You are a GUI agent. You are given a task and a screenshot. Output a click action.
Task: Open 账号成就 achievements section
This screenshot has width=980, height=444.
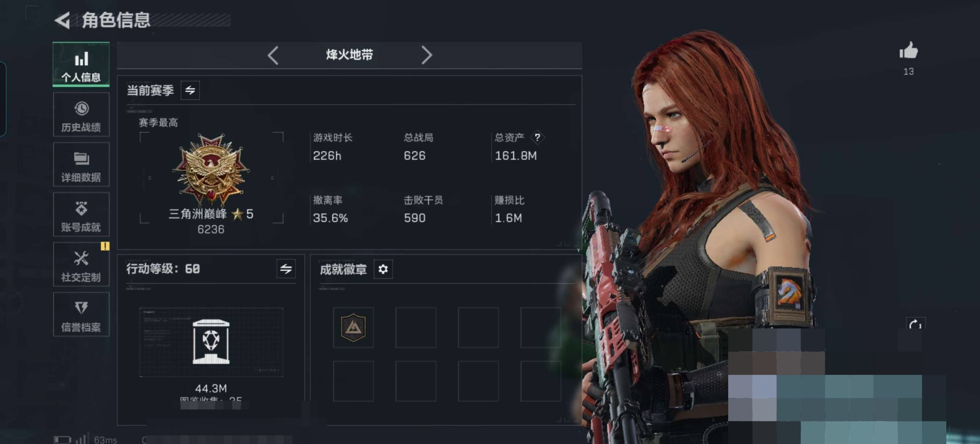pos(81,215)
